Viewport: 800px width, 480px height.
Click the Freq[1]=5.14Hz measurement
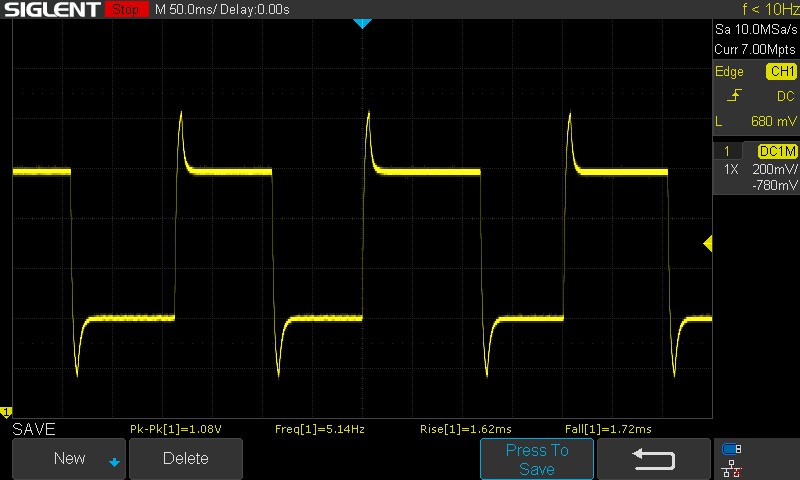(320, 429)
